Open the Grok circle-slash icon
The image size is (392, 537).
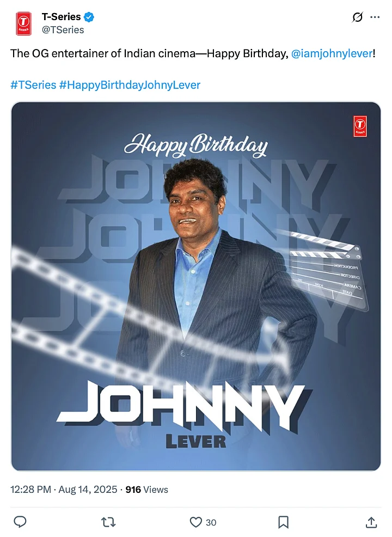[357, 17]
